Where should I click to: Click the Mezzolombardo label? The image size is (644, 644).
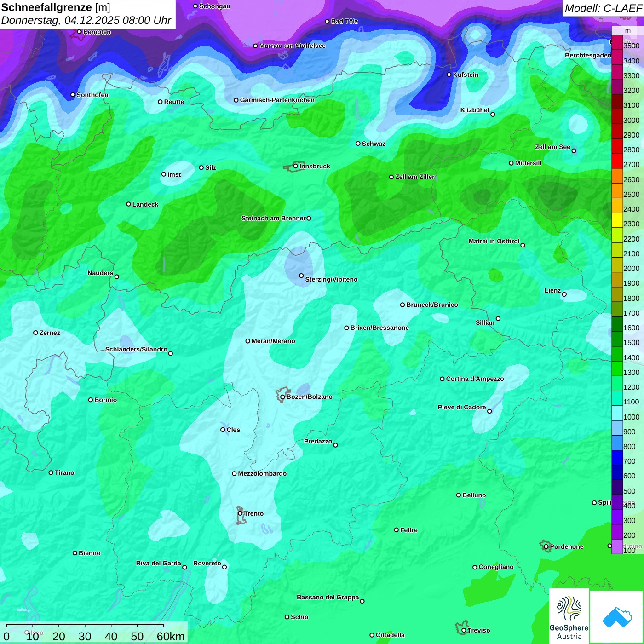click(262, 473)
